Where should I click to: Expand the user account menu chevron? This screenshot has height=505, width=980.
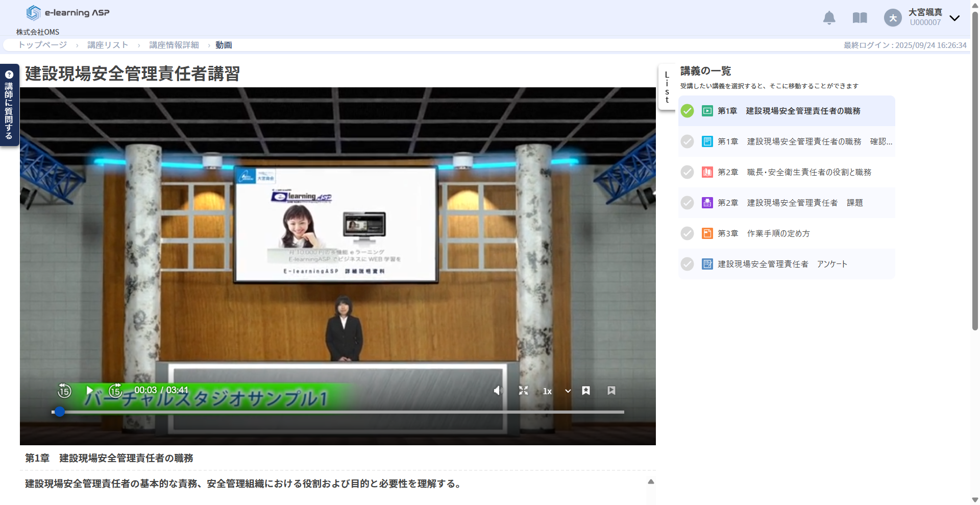pos(954,18)
